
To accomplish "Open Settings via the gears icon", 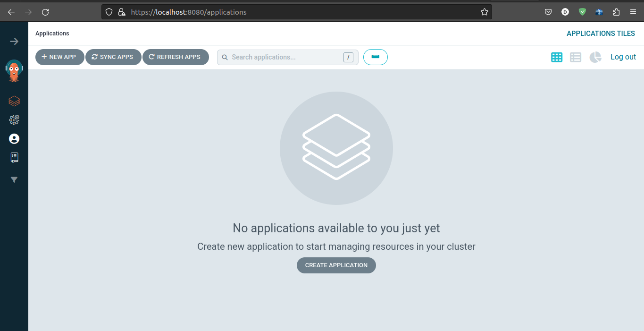I will tap(14, 120).
